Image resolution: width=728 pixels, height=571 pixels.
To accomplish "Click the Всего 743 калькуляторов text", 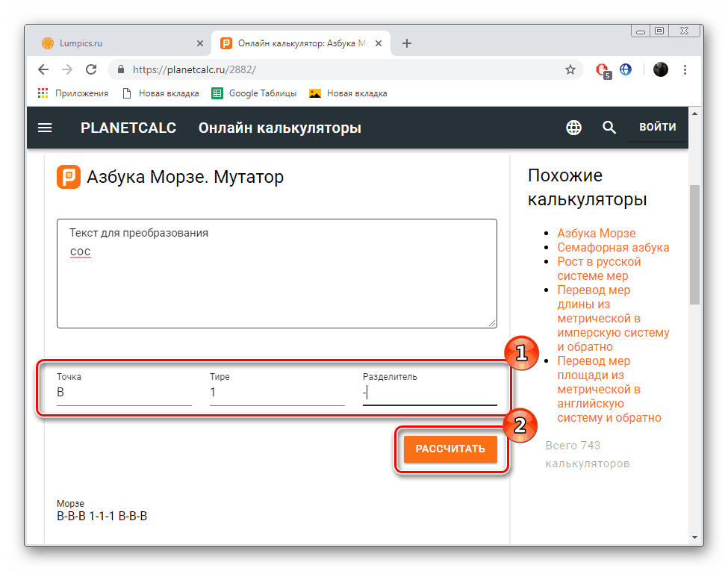I will pos(588,455).
